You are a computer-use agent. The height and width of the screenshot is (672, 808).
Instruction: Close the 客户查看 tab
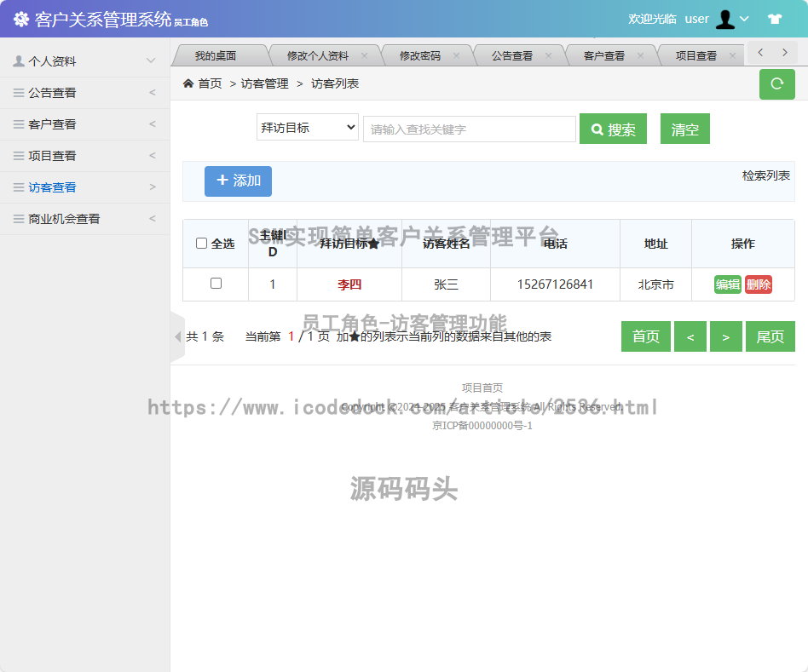640,55
